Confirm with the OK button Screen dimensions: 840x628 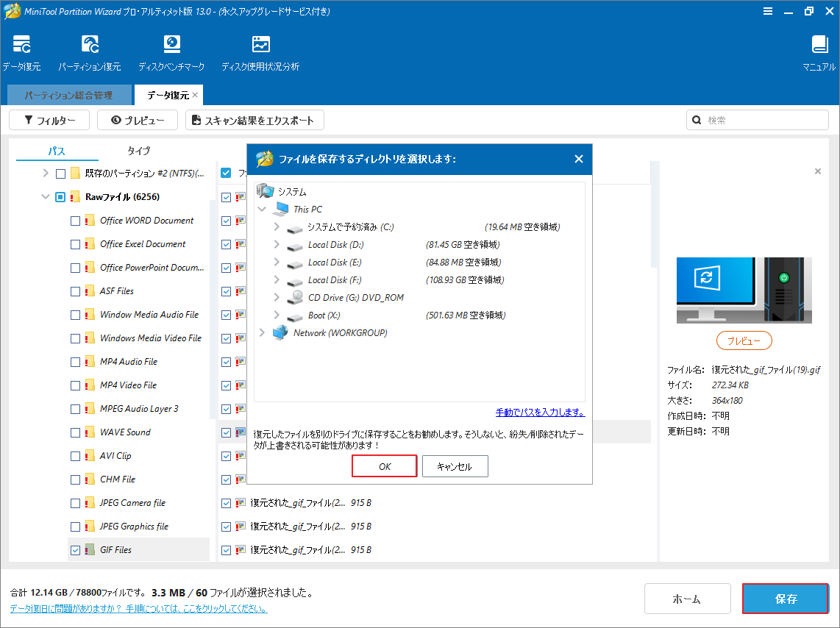[384, 465]
